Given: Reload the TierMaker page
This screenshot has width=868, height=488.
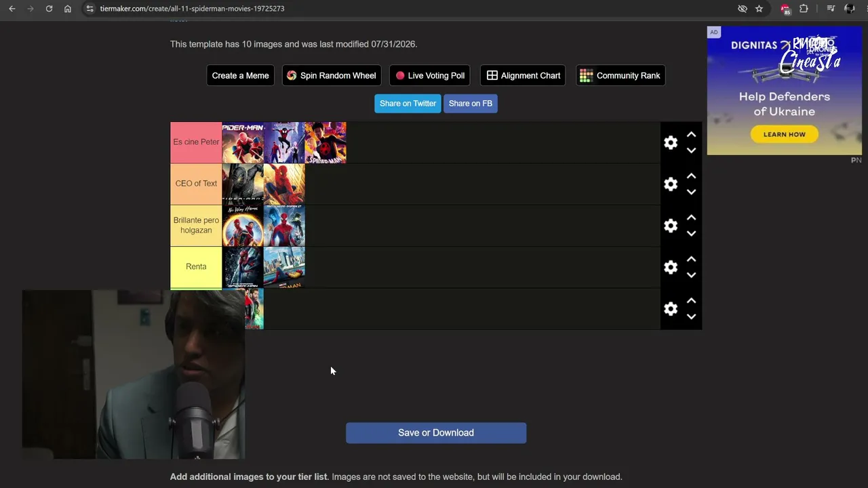Looking at the screenshot, I should [x=49, y=9].
